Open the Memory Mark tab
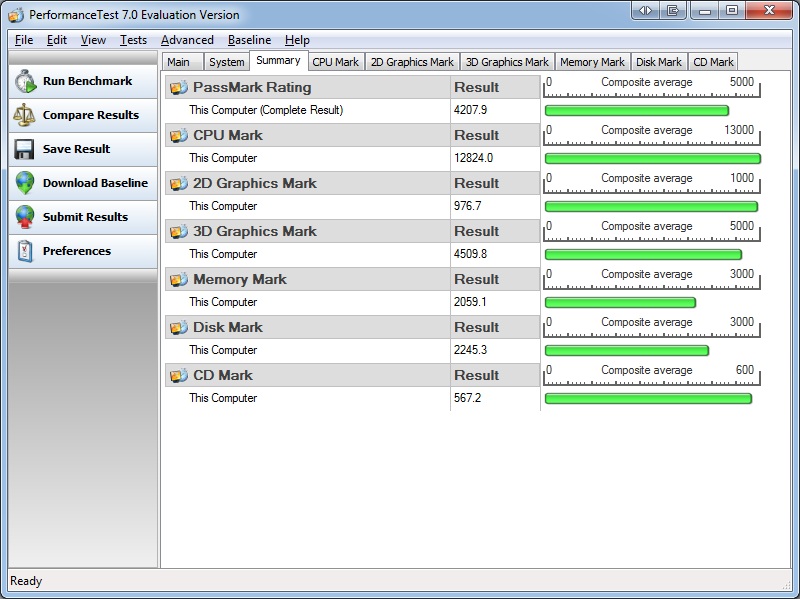This screenshot has height=599, width=800. coord(592,62)
